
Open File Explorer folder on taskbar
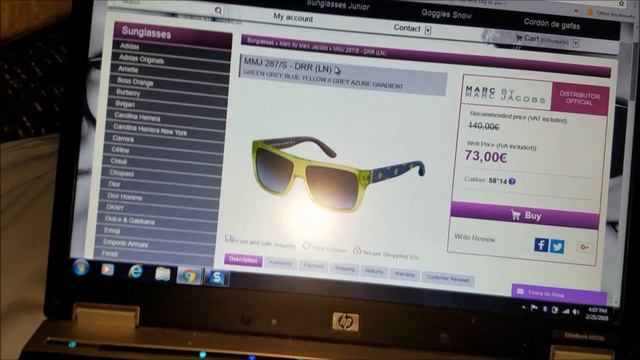(162, 273)
